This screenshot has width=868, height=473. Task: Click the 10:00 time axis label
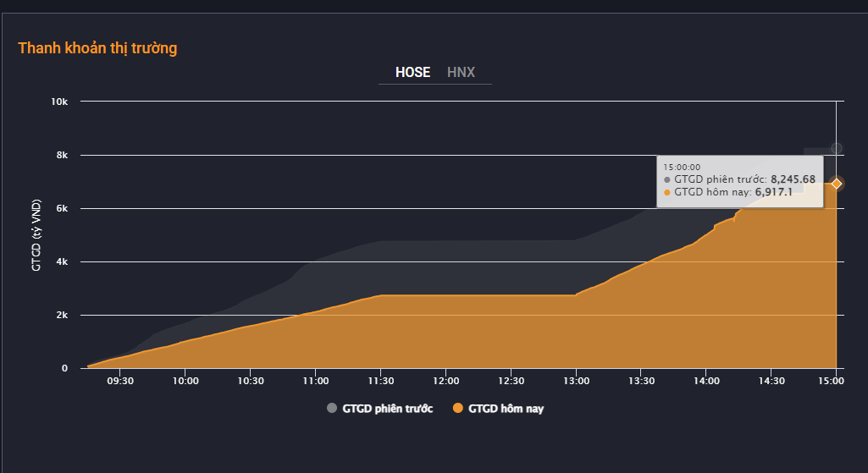185,382
